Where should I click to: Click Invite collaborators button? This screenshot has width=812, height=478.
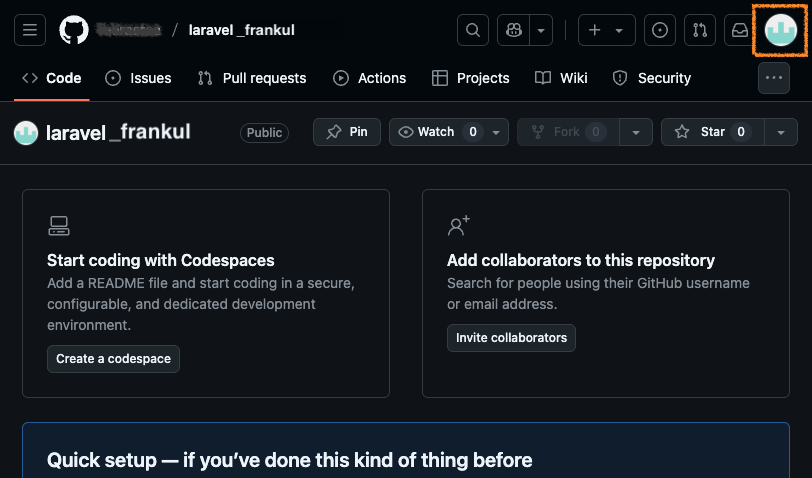click(511, 338)
